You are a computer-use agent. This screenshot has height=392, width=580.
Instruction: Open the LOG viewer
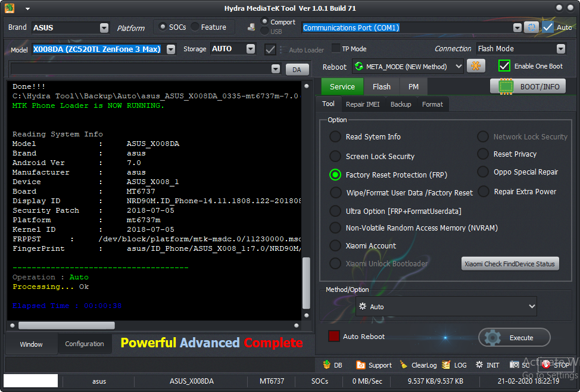pyautogui.click(x=454, y=365)
